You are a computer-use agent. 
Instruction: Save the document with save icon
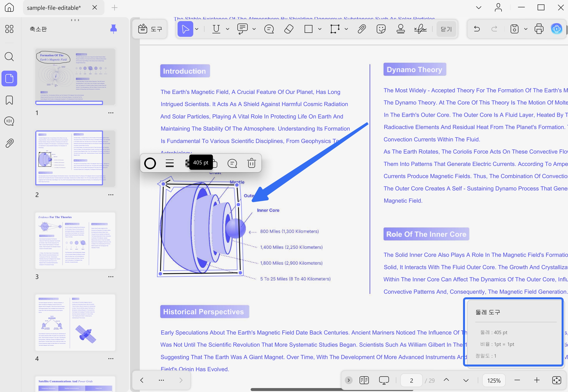tap(515, 29)
